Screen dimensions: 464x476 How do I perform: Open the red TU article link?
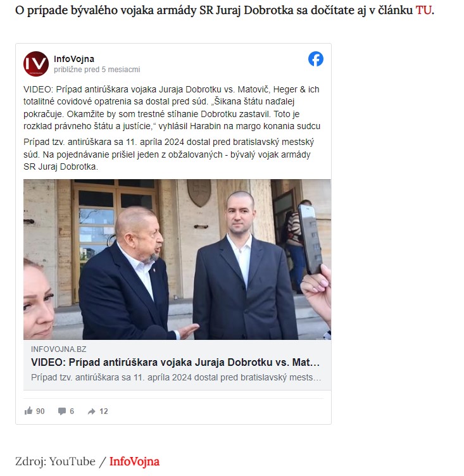pyautogui.click(x=423, y=10)
